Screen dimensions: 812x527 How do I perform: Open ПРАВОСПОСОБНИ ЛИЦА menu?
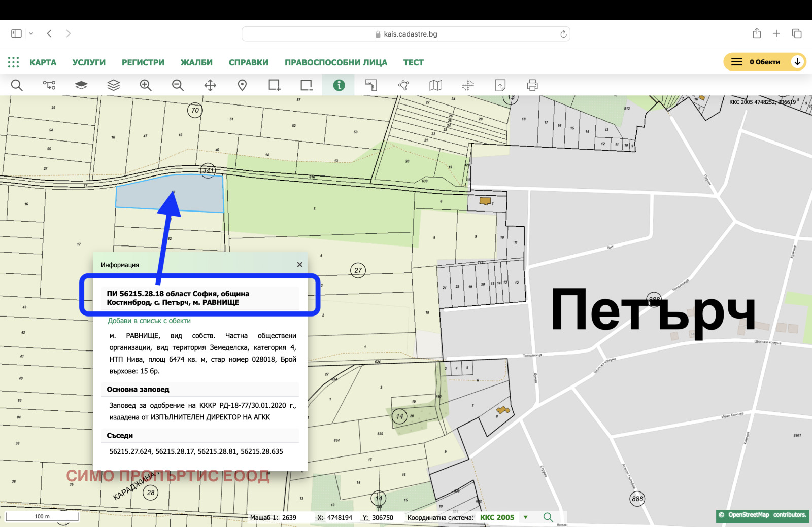336,62
